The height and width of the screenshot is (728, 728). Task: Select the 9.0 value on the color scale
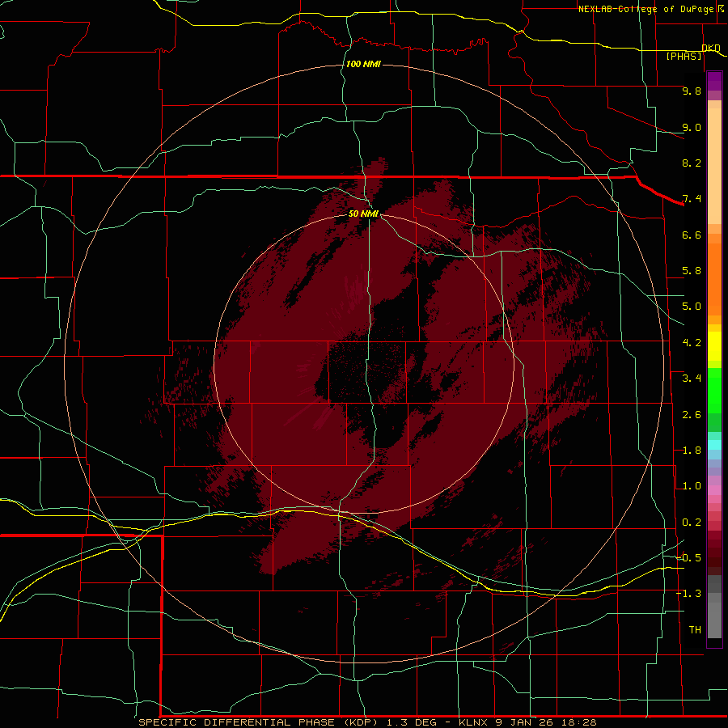[x=692, y=127]
